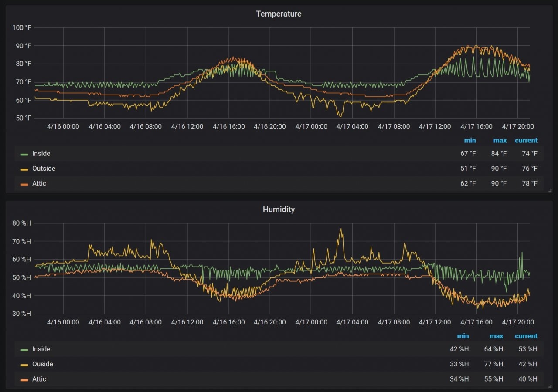Toggle the Inside series in Humidity legend

pos(41,349)
